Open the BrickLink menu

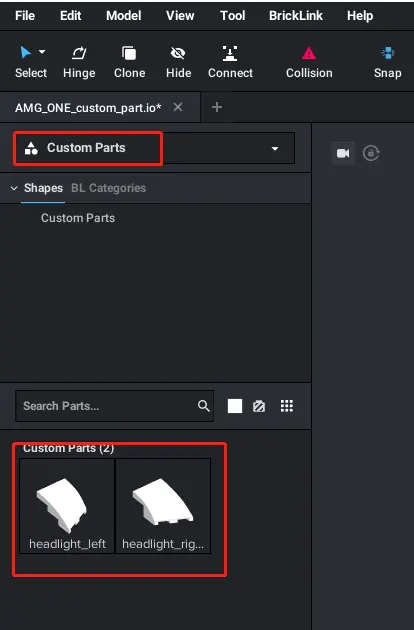point(295,16)
